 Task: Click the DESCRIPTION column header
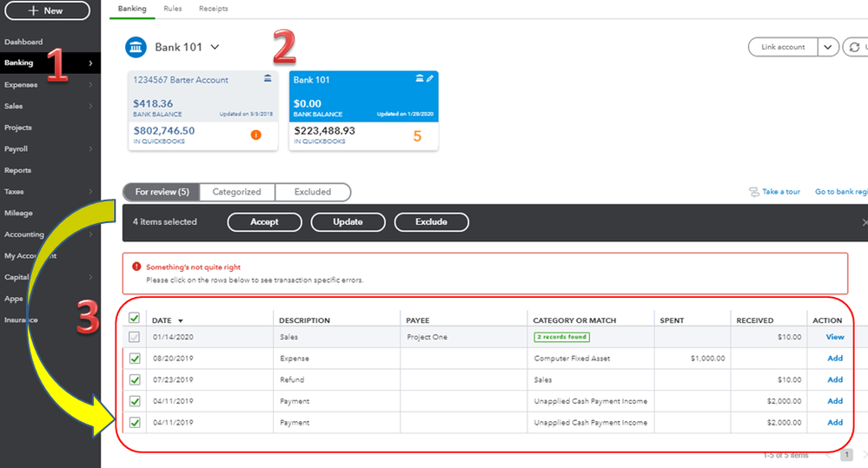point(304,320)
